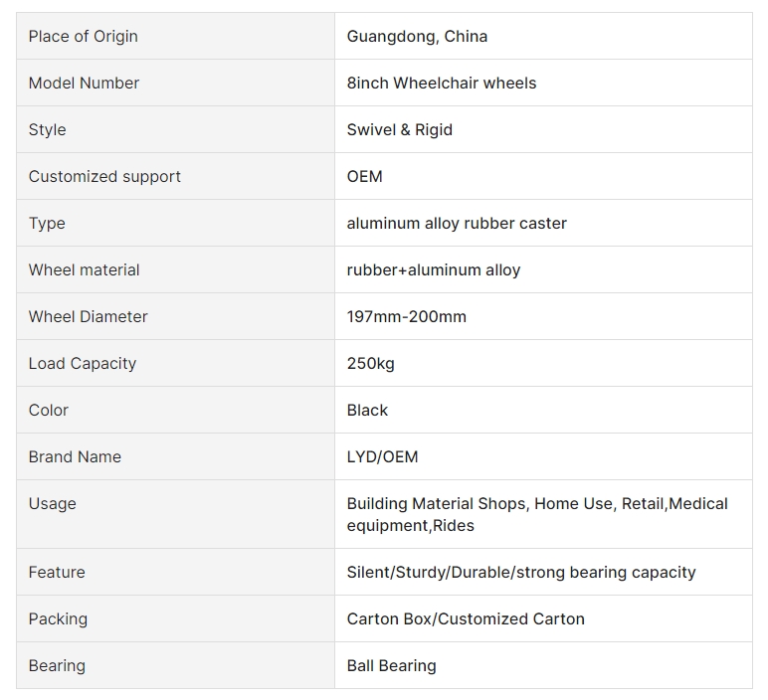Select the 250kg value cell
This screenshot has height=700, width=768.
tap(543, 363)
